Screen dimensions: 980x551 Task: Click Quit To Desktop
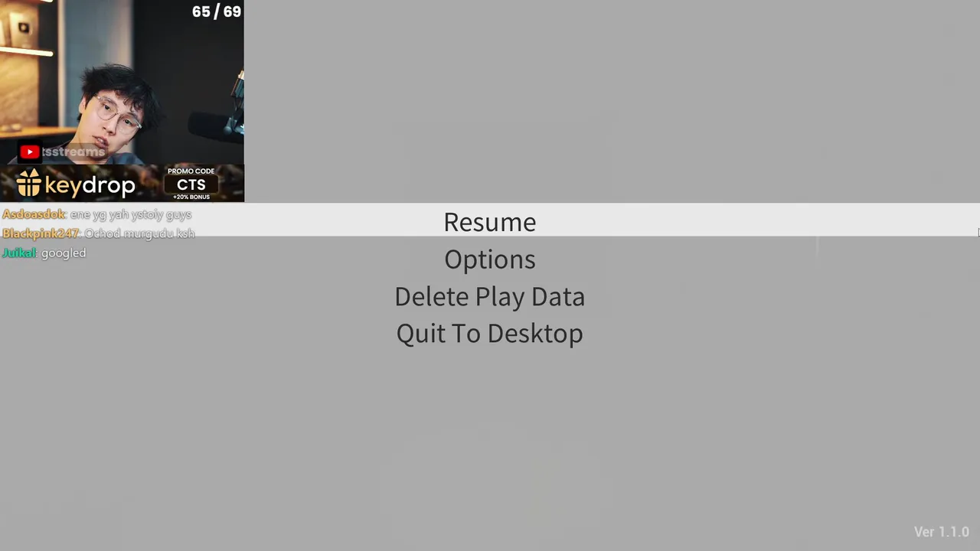point(490,334)
